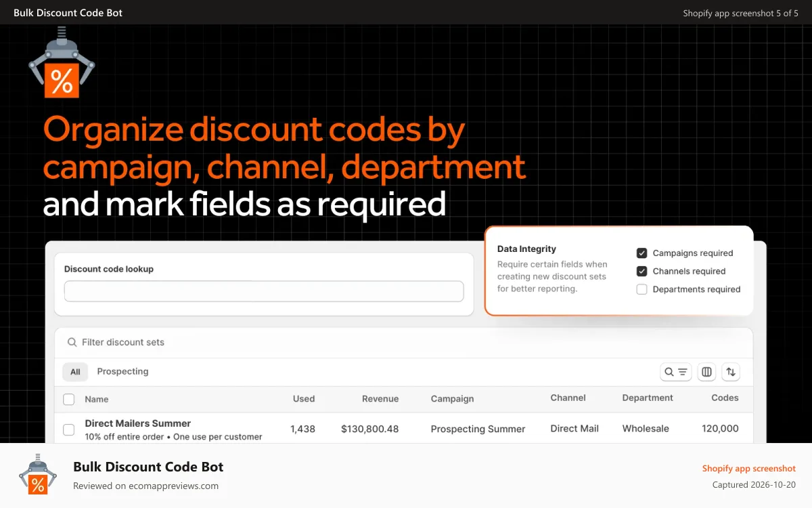Toggle the select-all checkbox in table header
Screen dimensions: 812x508
[68, 400]
